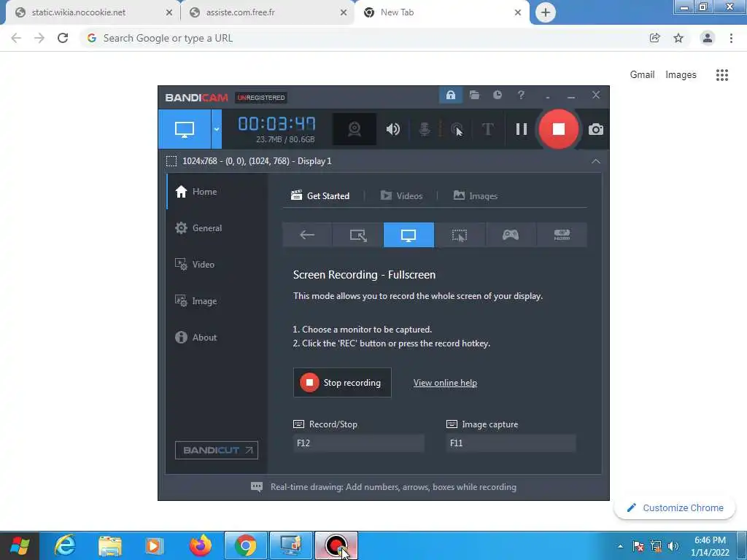Viewport: 747px width, 560px height.
Task: Click Bandicam unregistered label
Action: (261, 98)
